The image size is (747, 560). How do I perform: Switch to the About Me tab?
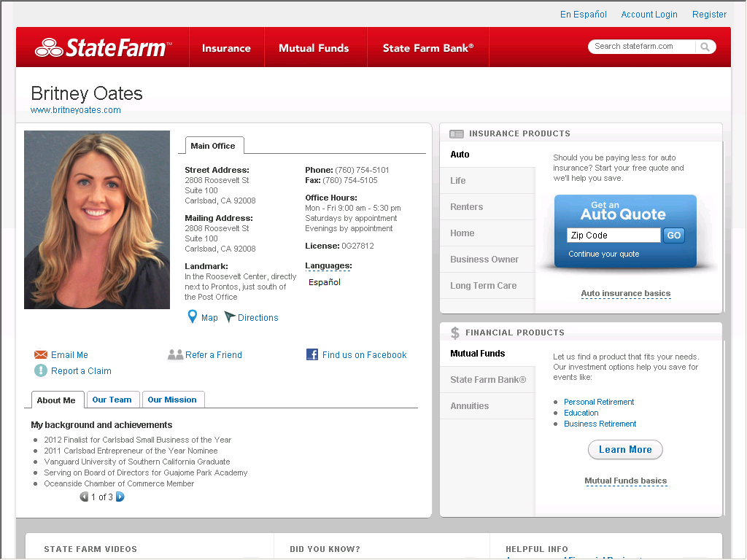click(56, 400)
